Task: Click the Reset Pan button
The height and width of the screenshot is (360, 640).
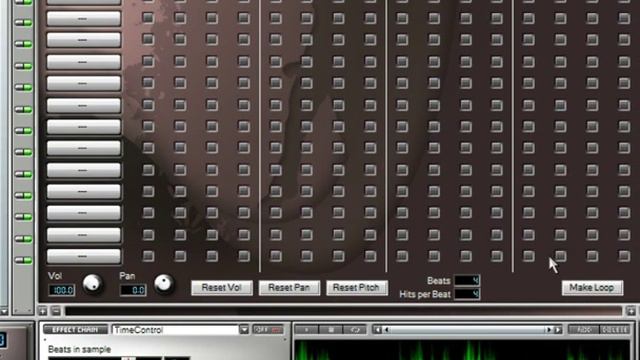Action: pos(289,288)
